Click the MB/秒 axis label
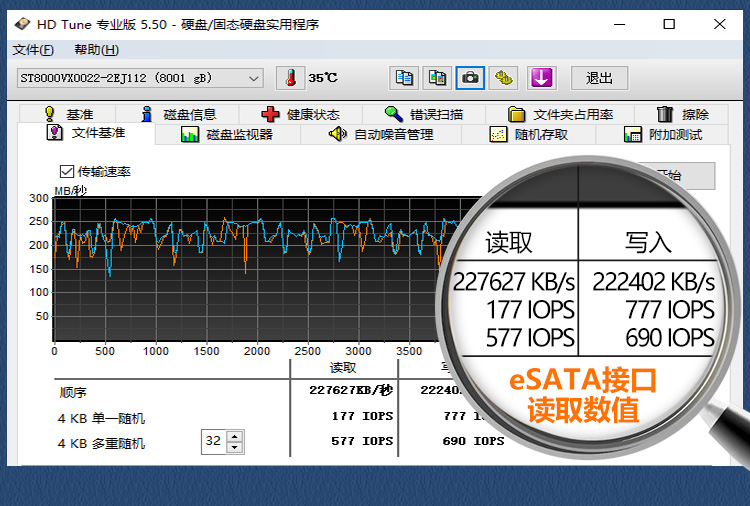750x506 pixels. pyautogui.click(x=70, y=191)
